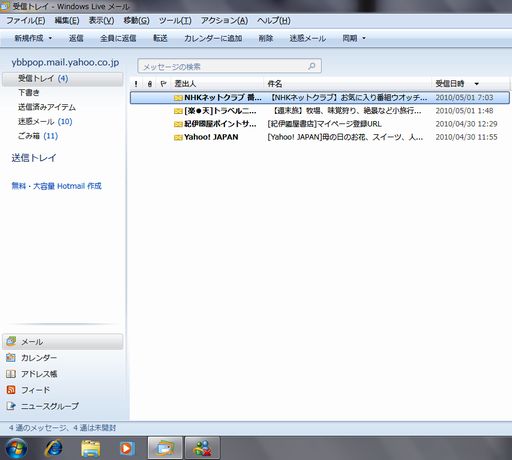Open the 編集(E) menu
This screenshot has width=512, height=460.
[67, 21]
